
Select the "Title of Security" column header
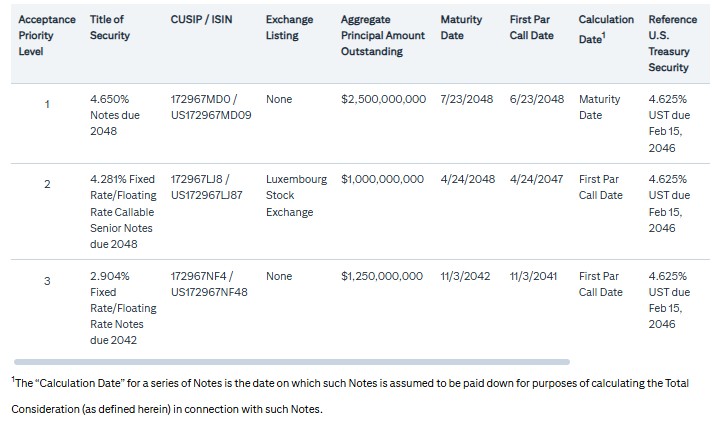110,27
